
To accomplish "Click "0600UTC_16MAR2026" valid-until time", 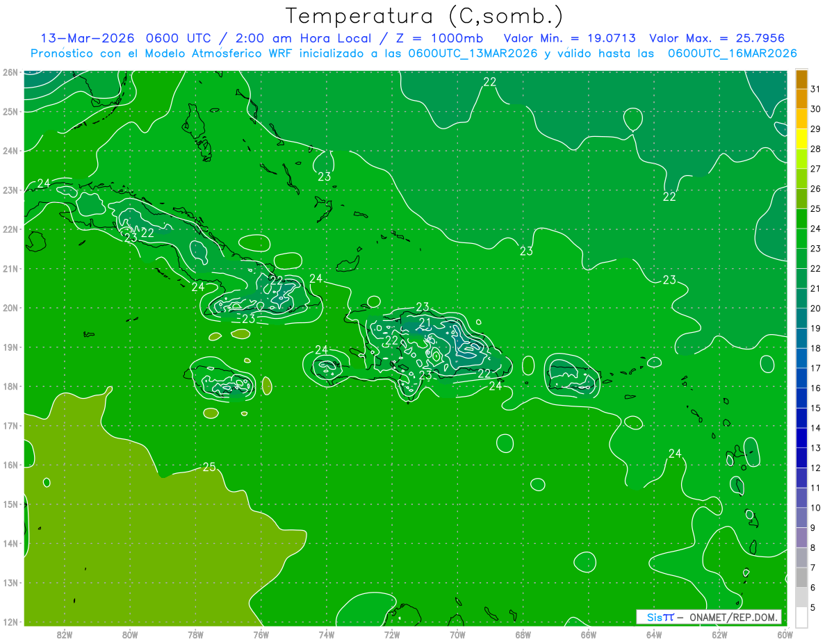I will pyautogui.click(x=732, y=53).
